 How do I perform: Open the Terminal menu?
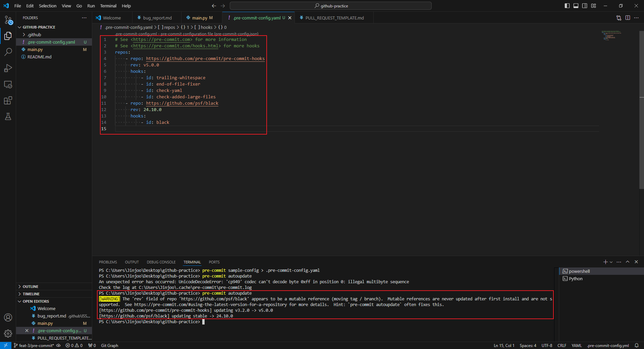tap(108, 6)
